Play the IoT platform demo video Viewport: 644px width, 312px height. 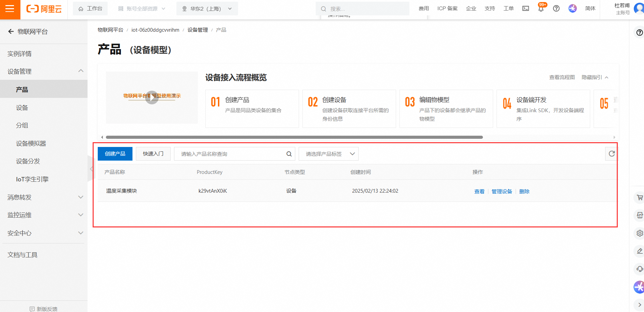(152, 98)
